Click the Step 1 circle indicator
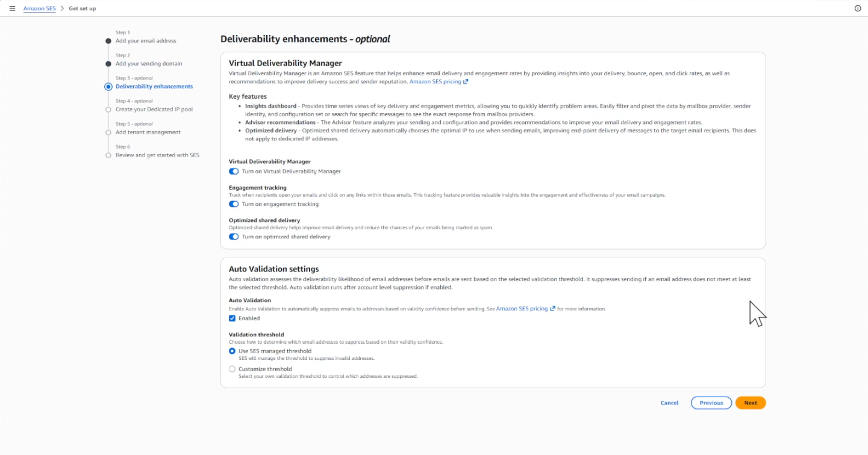 (108, 41)
